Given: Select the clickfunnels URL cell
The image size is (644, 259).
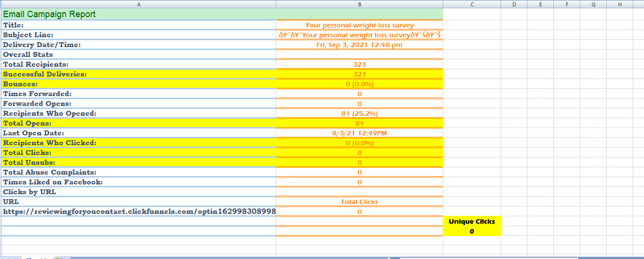Looking at the screenshot, I should (139, 211).
